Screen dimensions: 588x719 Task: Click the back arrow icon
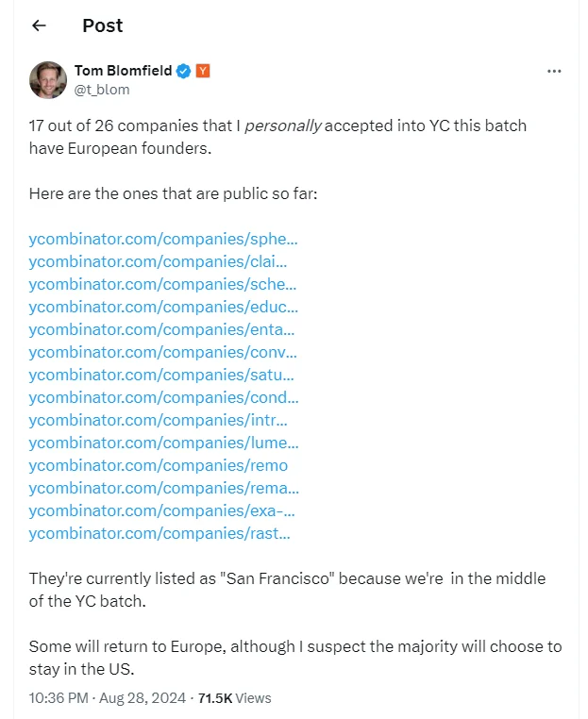(39, 25)
